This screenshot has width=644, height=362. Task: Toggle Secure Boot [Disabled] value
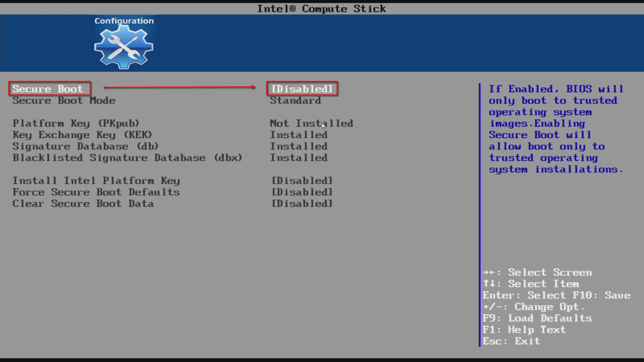tap(302, 89)
